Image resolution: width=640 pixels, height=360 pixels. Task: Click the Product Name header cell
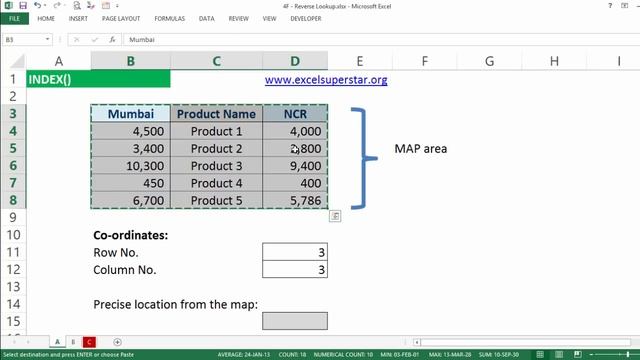pos(216,113)
